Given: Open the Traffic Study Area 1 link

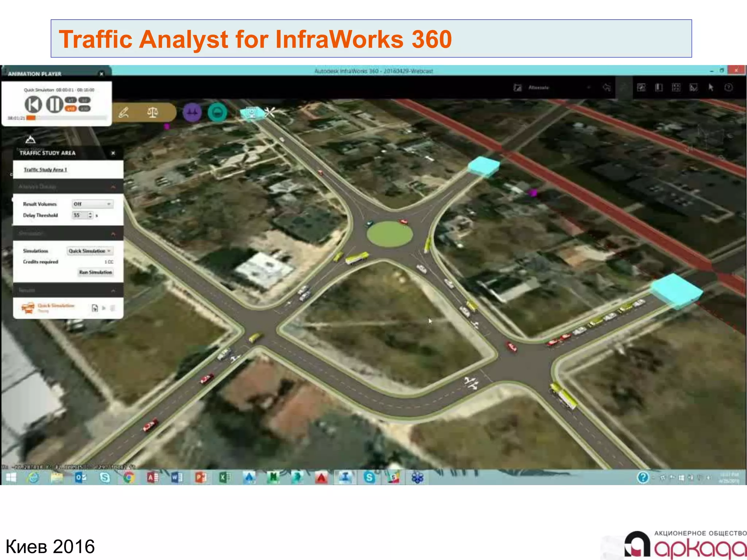Looking at the screenshot, I should pyautogui.click(x=45, y=170).
